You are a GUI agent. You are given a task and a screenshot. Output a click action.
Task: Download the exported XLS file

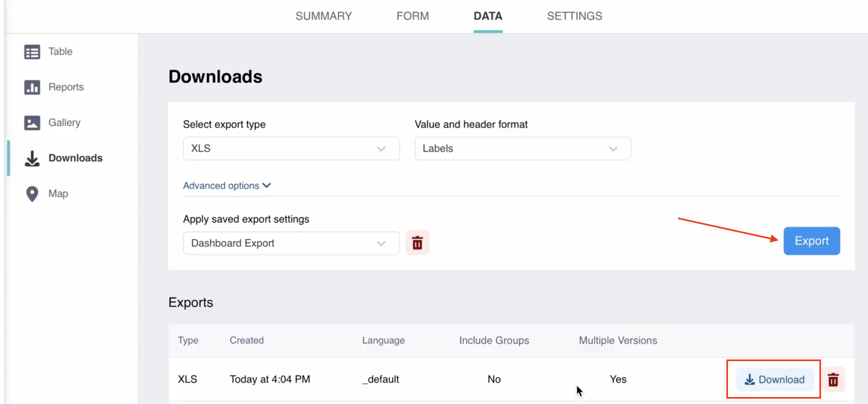pos(774,380)
